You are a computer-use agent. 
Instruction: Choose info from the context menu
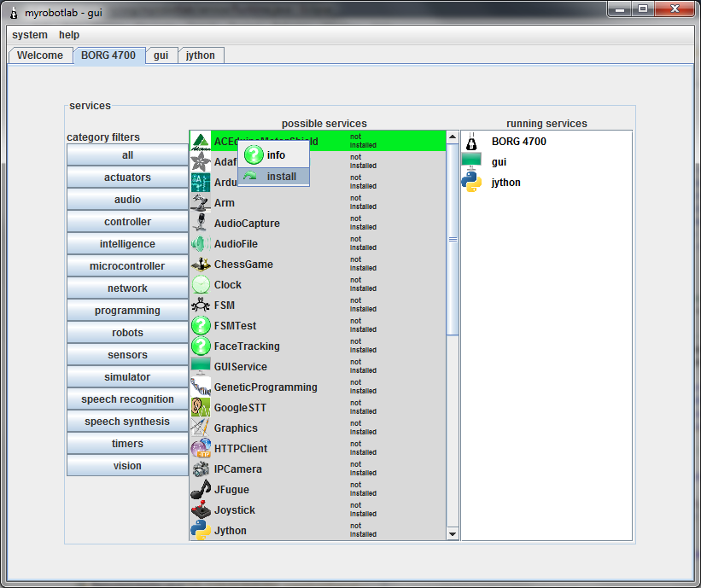(273, 155)
